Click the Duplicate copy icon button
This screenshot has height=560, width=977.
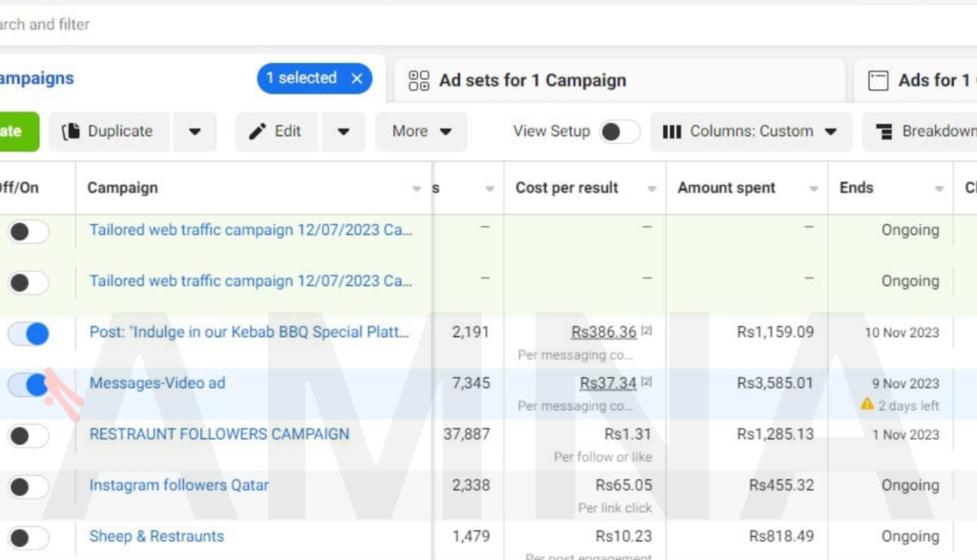[x=72, y=132]
